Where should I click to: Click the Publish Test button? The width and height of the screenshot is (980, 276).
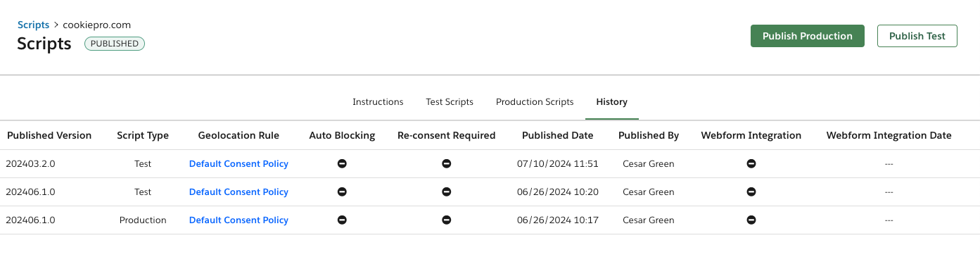pos(917,36)
